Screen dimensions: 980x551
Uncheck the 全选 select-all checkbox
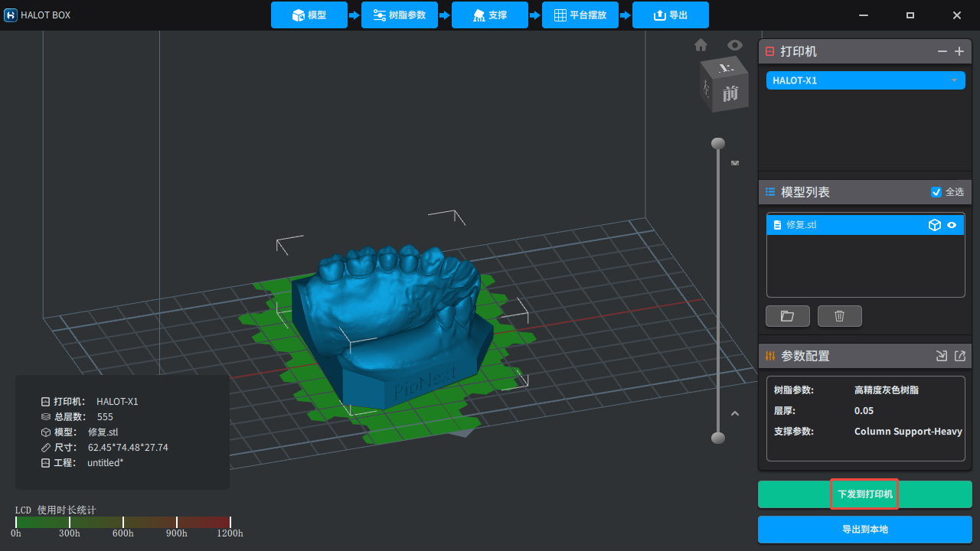936,192
